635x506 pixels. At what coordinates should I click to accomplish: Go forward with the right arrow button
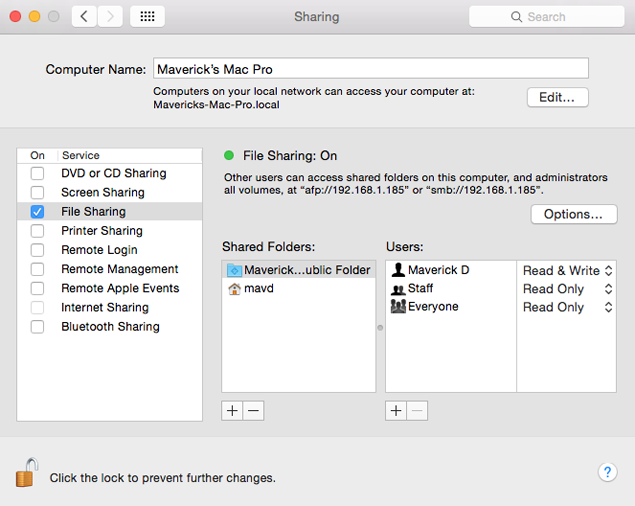tap(110, 17)
